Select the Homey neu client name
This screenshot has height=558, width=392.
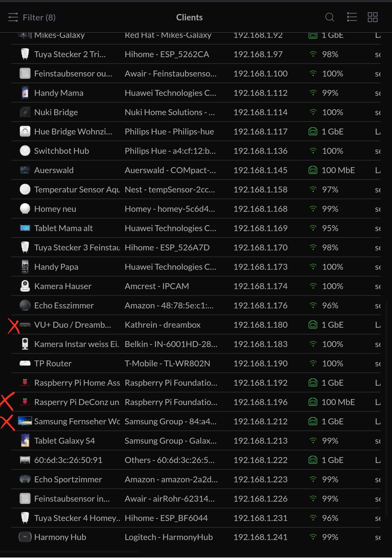pos(55,209)
